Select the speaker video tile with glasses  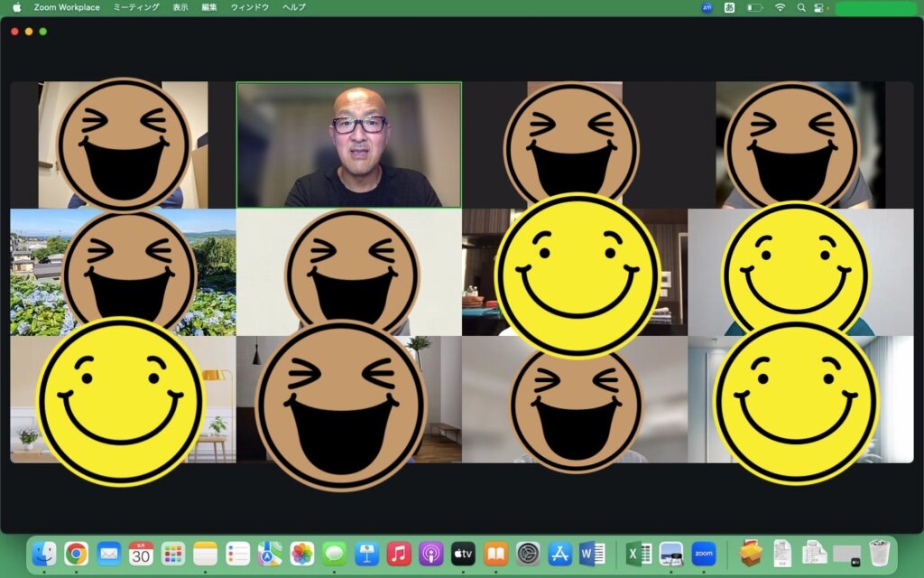(348, 144)
